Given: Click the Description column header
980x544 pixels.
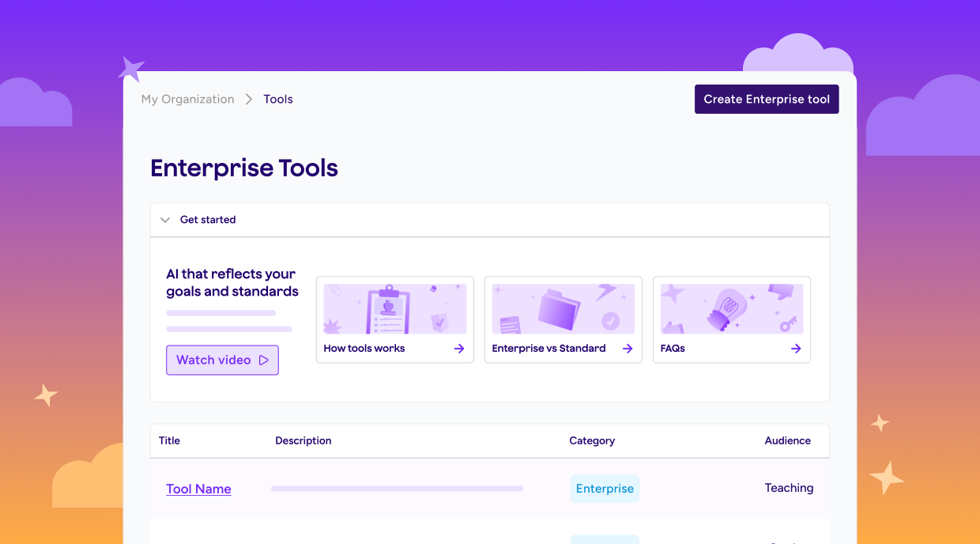Looking at the screenshot, I should click(x=303, y=440).
